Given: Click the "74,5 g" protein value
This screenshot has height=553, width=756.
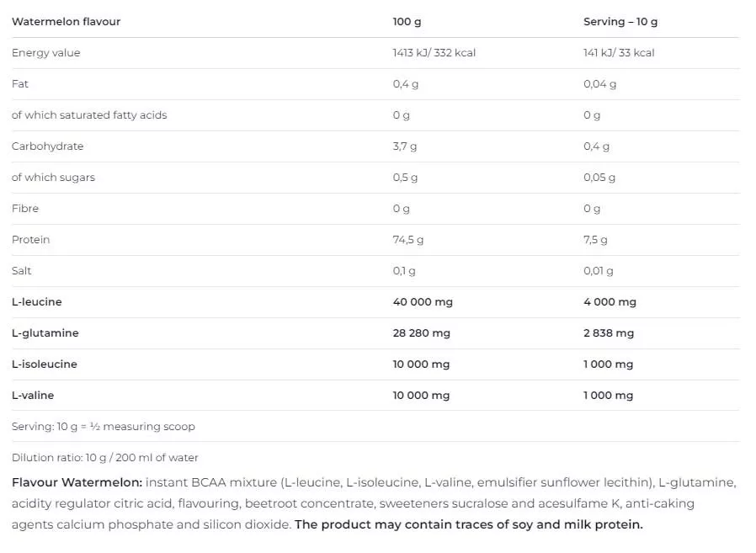Looking at the screenshot, I should click(x=408, y=240).
